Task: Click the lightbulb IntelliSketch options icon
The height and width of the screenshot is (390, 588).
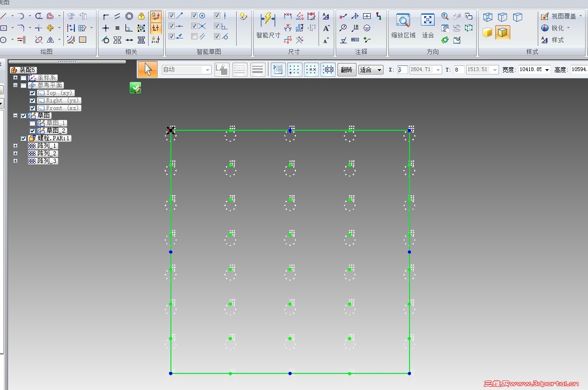Action: coord(243,16)
